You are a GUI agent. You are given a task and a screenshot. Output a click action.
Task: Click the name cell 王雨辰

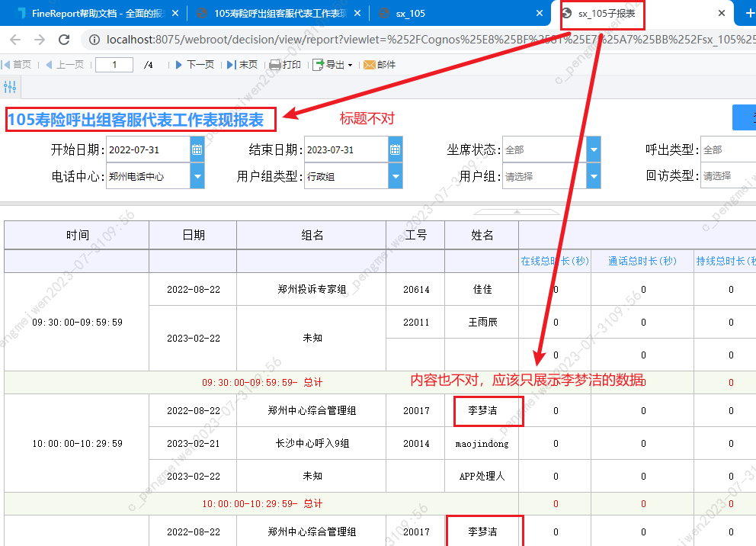point(482,323)
